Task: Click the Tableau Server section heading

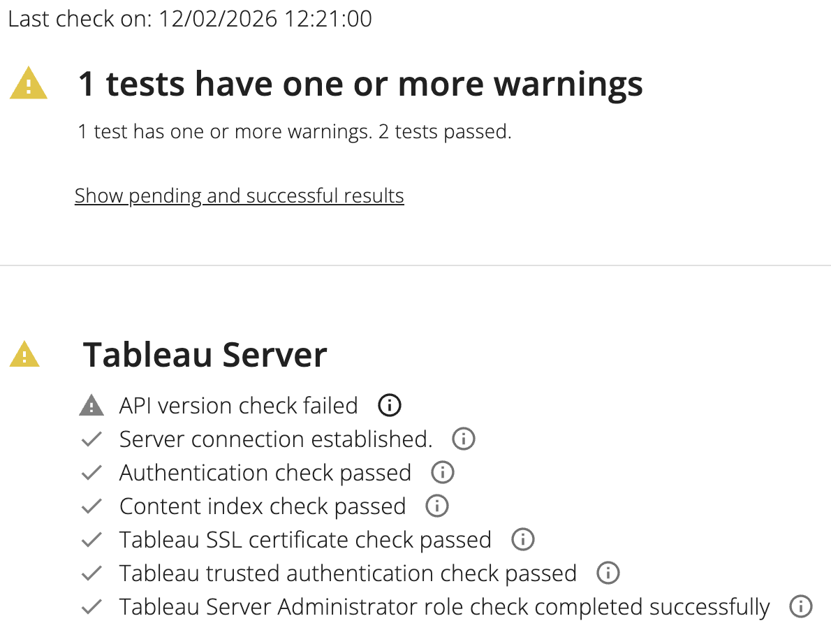Action: coord(205,355)
